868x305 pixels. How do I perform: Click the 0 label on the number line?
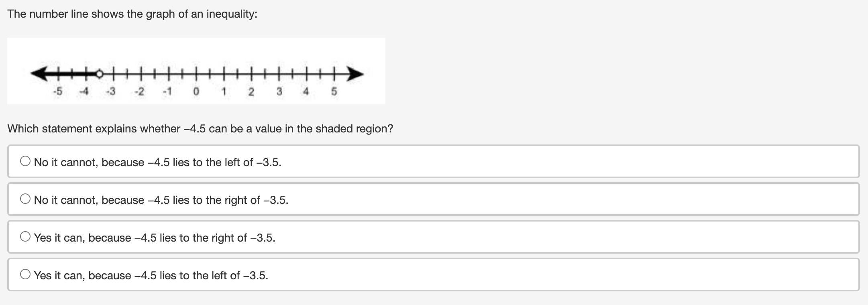click(196, 91)
